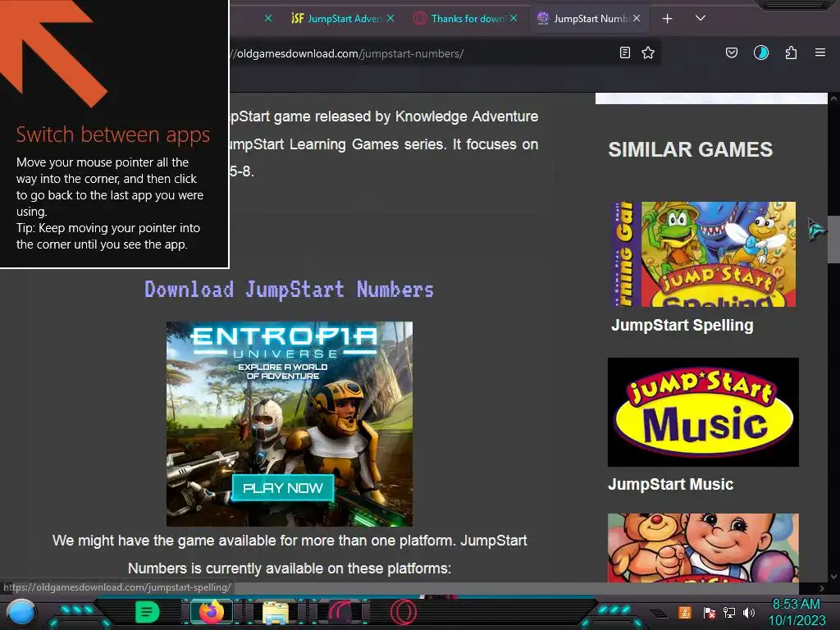Open a new tab with plus button
Viewport: 840px width, 630px height.
[x=668, y=19]
